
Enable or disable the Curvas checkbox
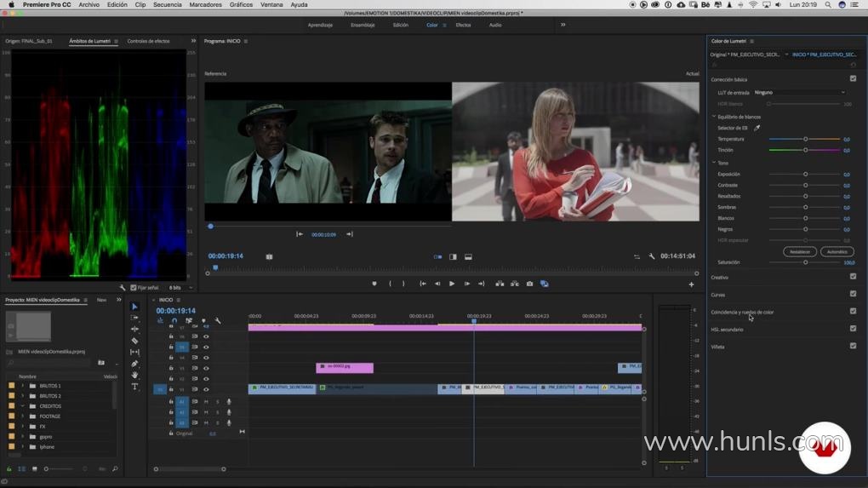tap(853, 294)
